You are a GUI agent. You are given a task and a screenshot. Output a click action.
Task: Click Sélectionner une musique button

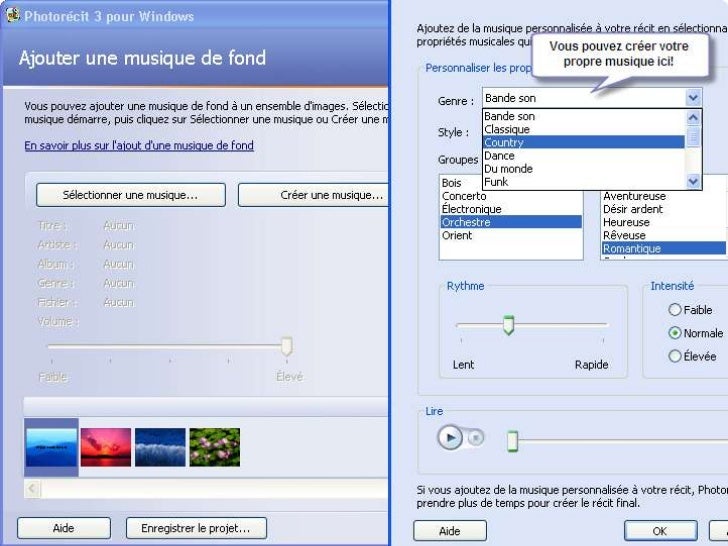pyautogui.click(x=130, y=195)
